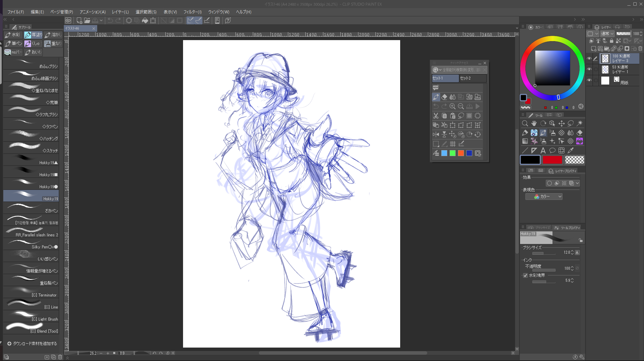
Task: Toggle visibility of the 用紙 paper layer
Action: click(589, 80)
